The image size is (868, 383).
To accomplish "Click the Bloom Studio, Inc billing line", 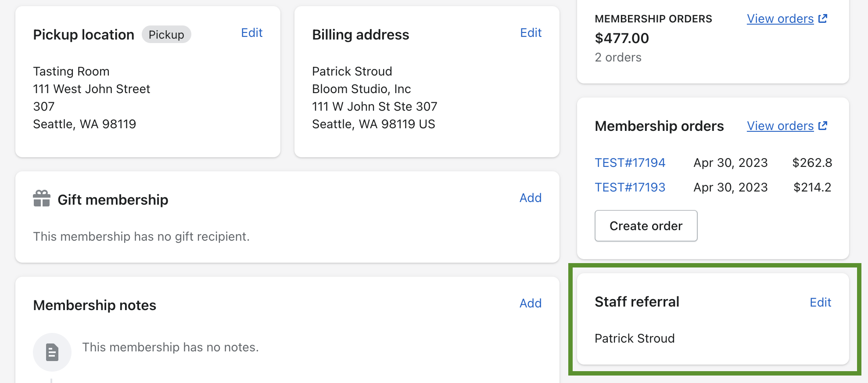I will [361, 89].
